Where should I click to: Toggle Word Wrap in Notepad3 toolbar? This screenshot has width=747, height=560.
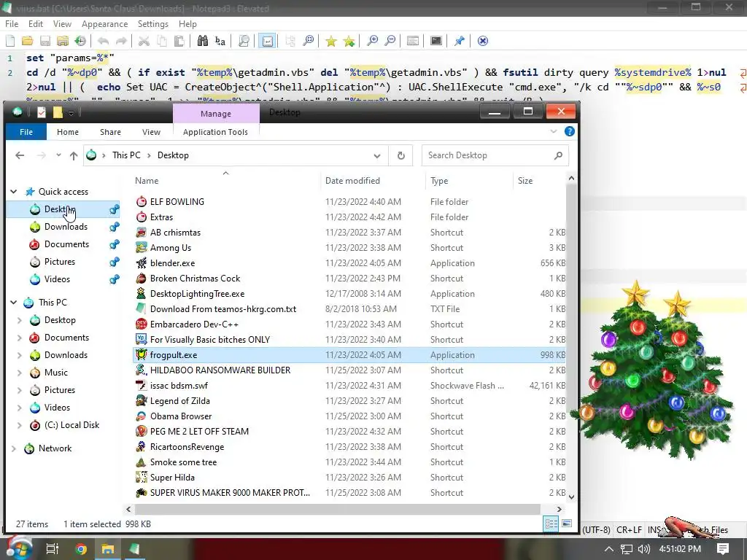pyautogui.click(x=268, y=41)
